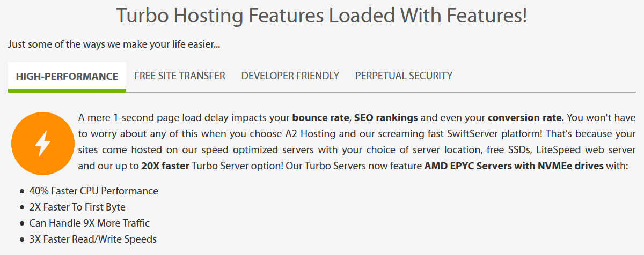Click the bold '20X faster' text
The height and width of the screenshot is (255, 644).
click(x=165, y=166)
